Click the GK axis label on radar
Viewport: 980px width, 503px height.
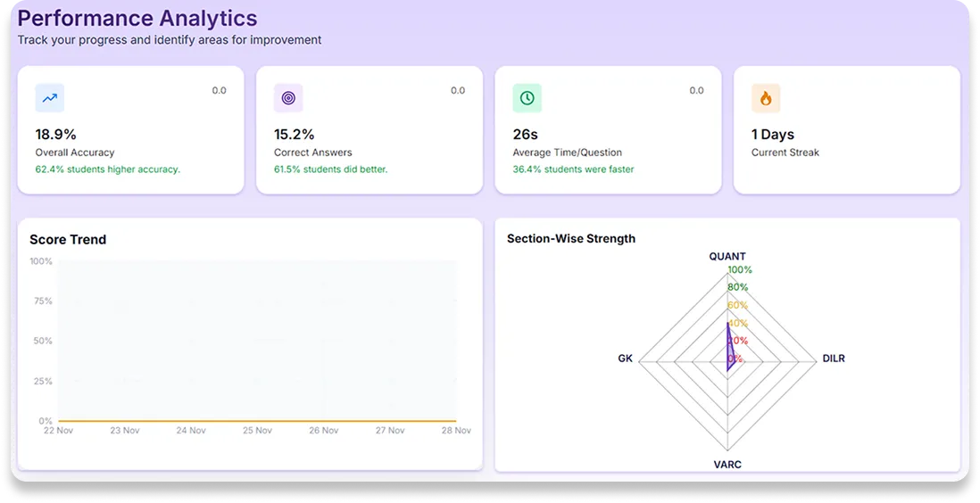[x=625, y=359]
